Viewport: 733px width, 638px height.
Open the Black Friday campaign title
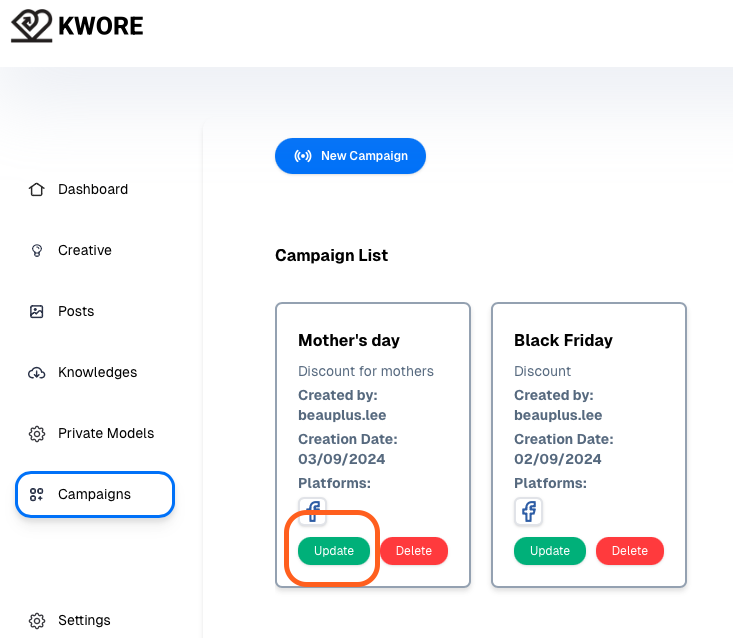563,340
